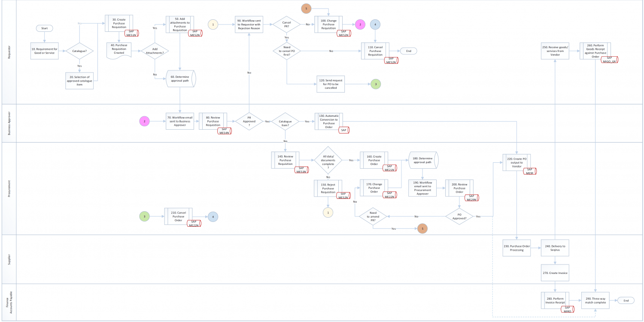Select the SAP ME22N icon on Cancel Purchase Order
Image resolution: width=644 pixels, height=322 pixels.
[194, 223]
